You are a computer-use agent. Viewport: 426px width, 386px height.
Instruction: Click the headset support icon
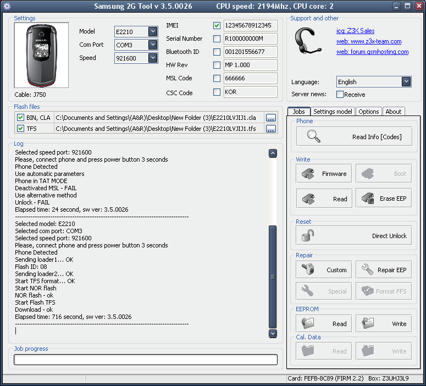pyautogui.click(x=308, y=41)
